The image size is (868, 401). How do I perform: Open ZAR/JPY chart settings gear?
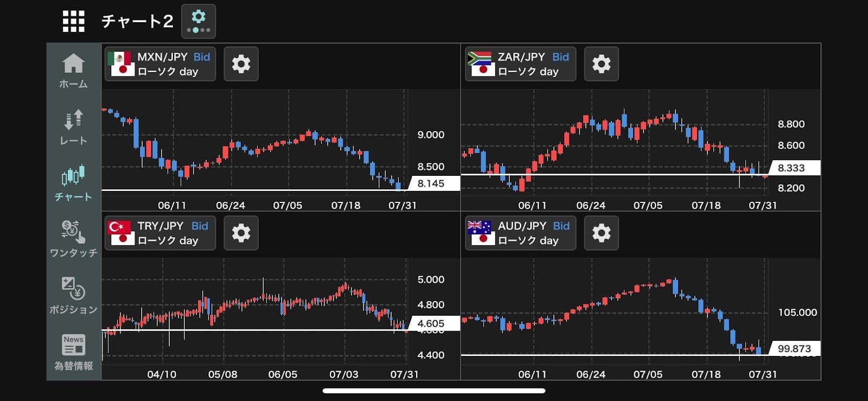coord(601,64)
